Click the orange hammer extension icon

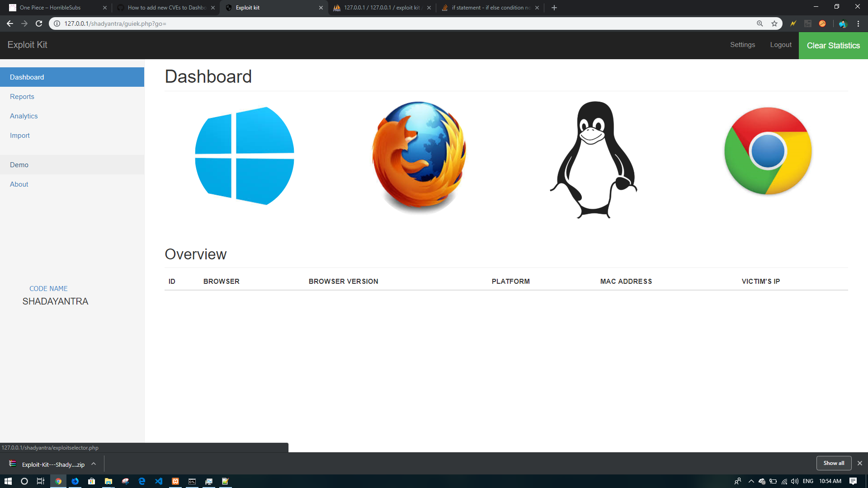click(822, 23)
